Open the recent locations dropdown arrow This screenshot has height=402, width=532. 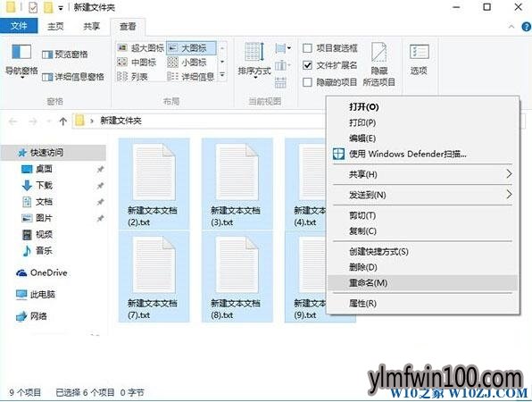pyautogui.click(x=48, y=121)
